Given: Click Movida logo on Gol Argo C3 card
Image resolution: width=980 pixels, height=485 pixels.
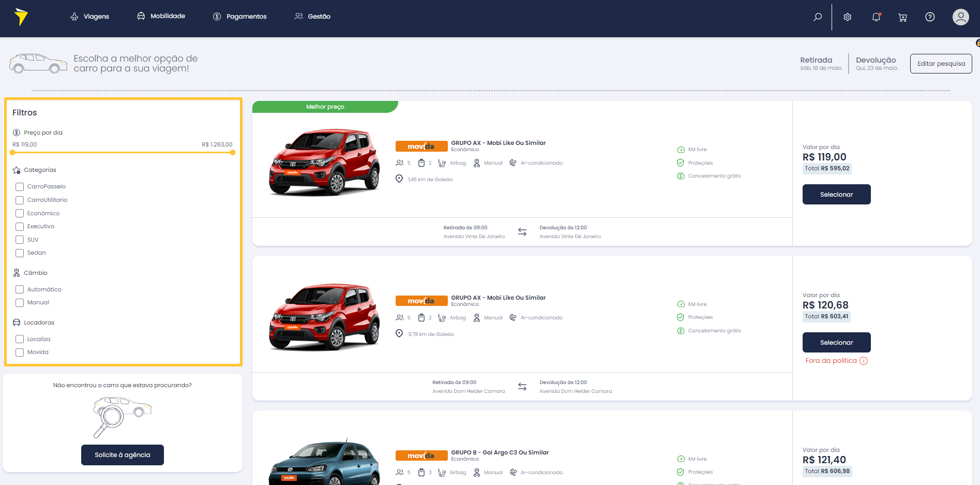Looking at the screenshot, I should 421,455.
